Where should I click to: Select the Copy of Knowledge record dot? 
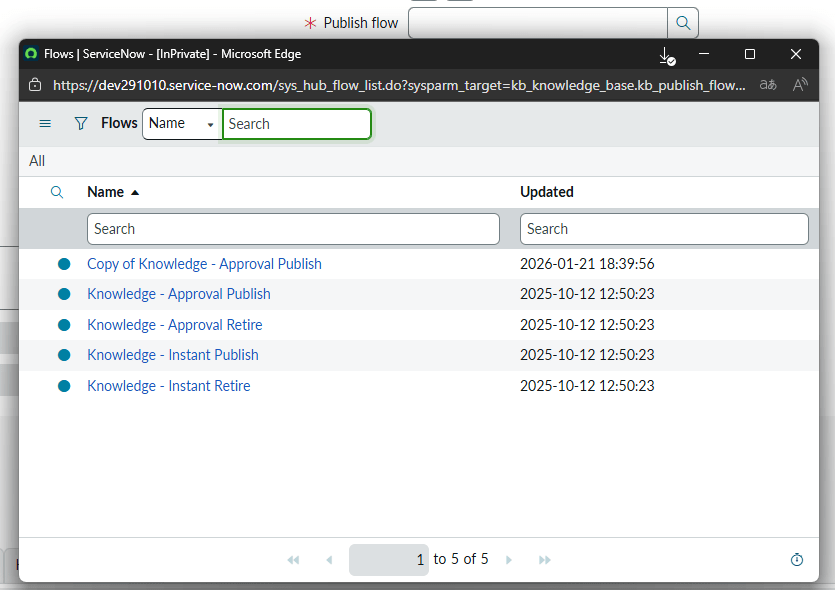click(64, 264)
